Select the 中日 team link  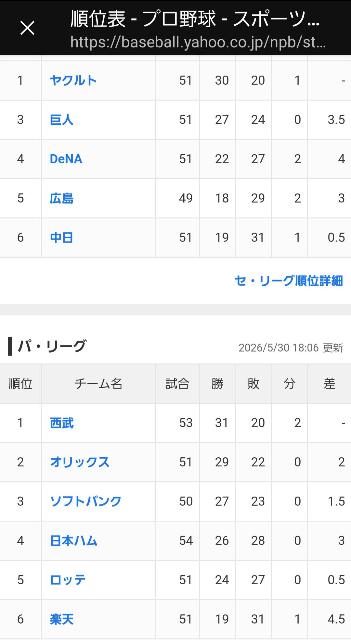pyautogui.click(x=61, y=238)
